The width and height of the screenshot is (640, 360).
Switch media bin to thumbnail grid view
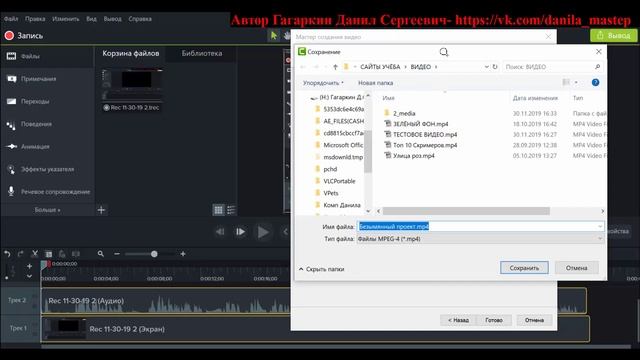218,210
